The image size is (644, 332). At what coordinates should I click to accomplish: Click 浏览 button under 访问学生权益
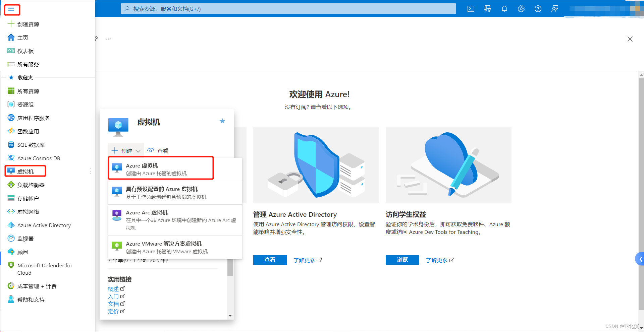402,260
